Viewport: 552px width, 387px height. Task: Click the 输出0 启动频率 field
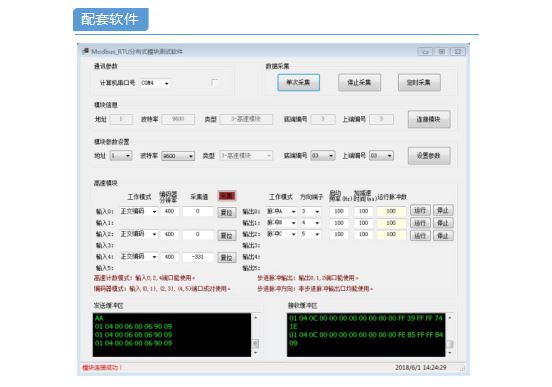339,211
